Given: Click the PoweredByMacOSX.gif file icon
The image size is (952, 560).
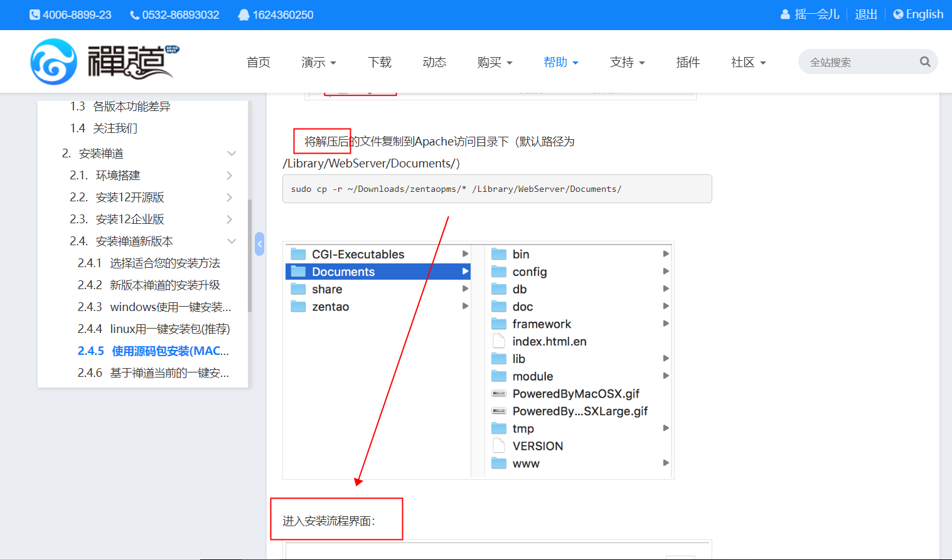Looking at the screenshot, I should click(x=499, y=394).
